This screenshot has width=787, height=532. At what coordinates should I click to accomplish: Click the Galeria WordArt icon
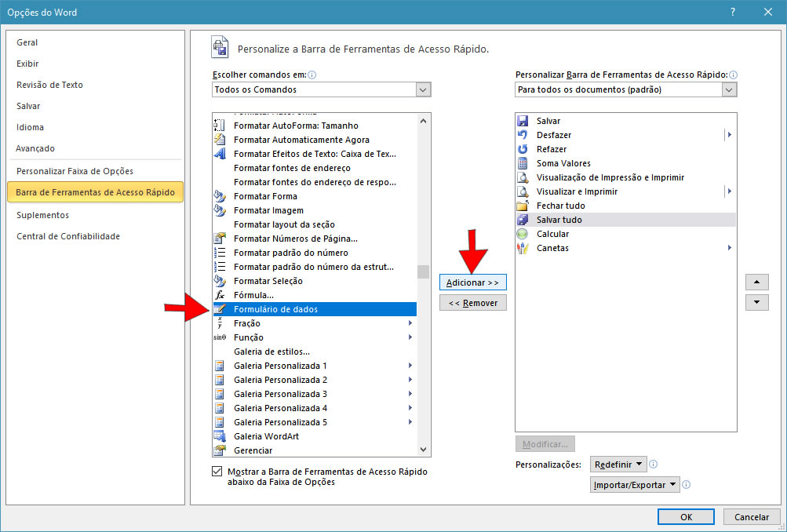(x=220, y=436)
